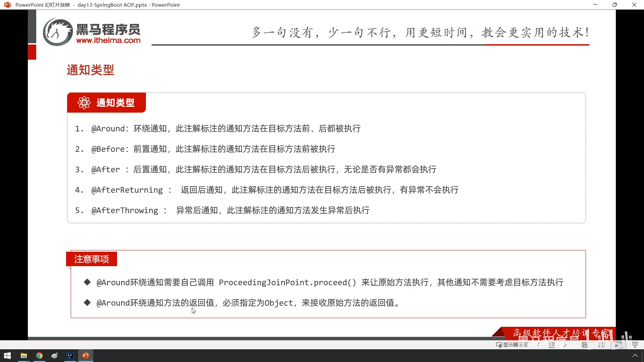The height and width of the screenshot is (362, 644).
Task: Click the ProceedingJoinPoint.proceed() note line
Action: [x=330, y=283]
